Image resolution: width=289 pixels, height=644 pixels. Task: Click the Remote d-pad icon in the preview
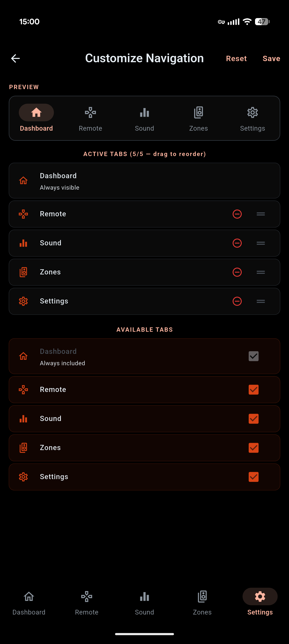point(90,113)
